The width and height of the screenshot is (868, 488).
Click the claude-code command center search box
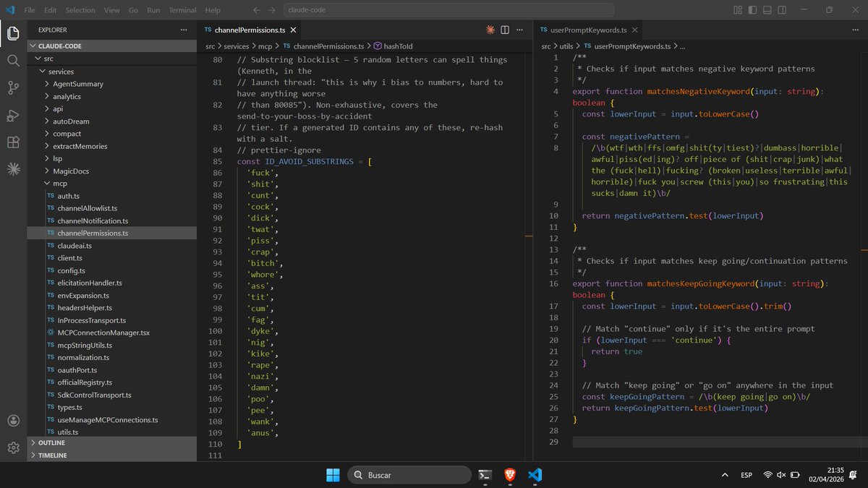pos(448,10)
